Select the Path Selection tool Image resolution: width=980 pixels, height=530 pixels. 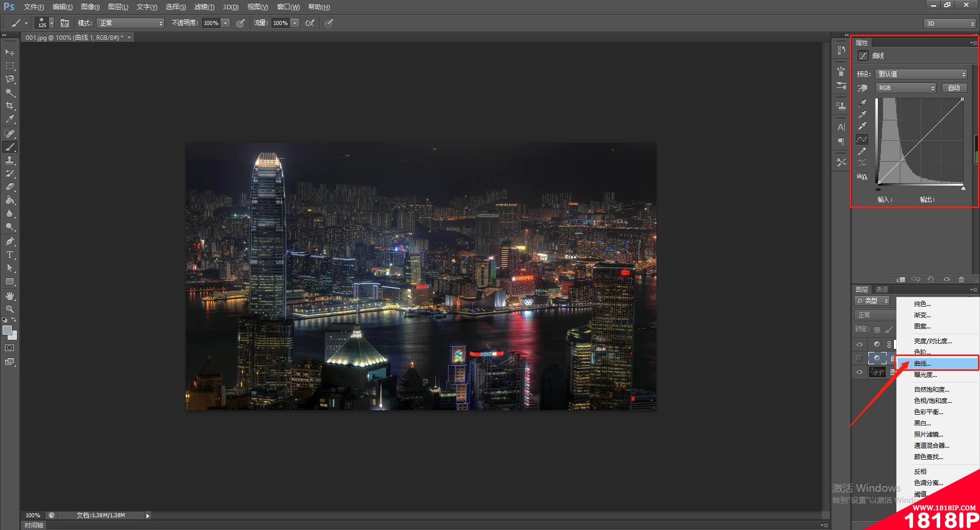click(x=10, y=268)
